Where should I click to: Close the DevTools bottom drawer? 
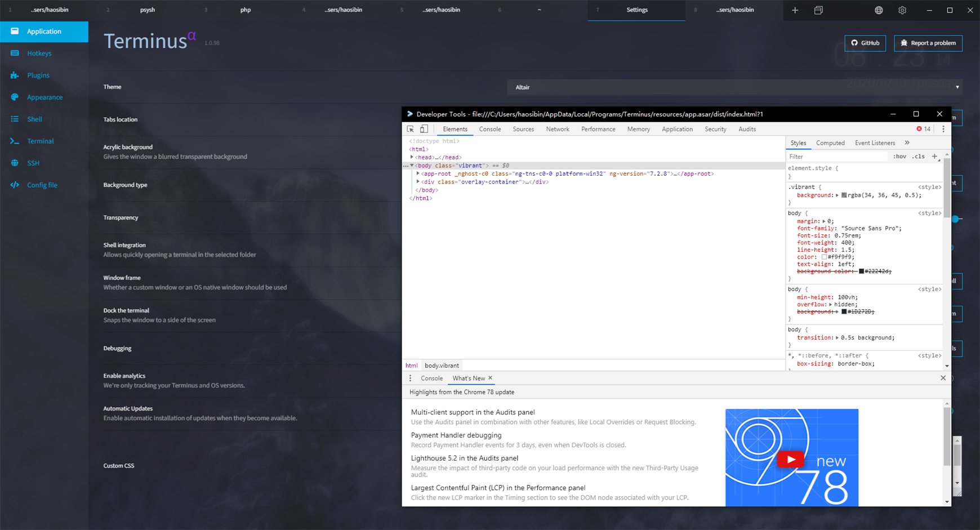(x=943, y=378)
